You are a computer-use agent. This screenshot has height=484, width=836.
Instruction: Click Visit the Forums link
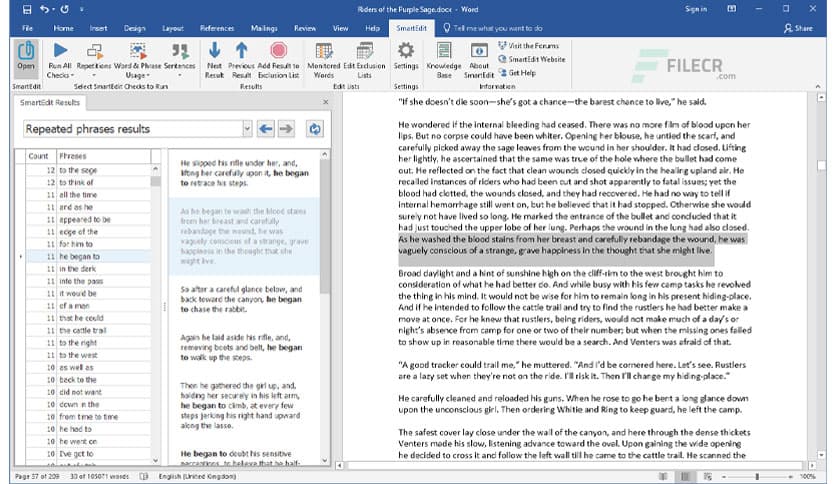(x=528, y=46)
